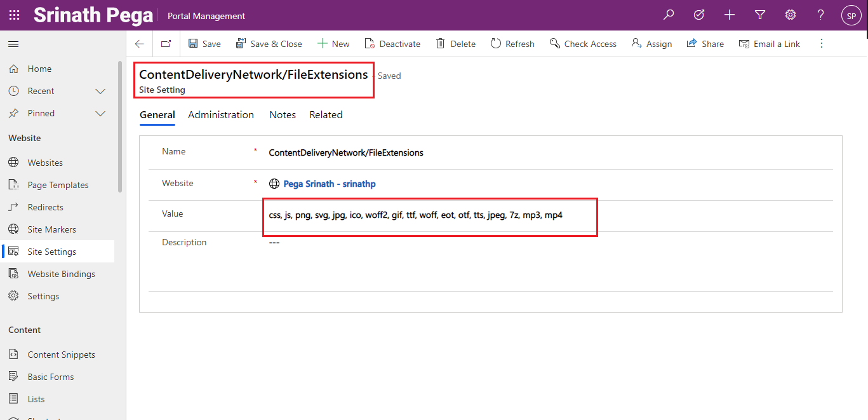Click the quick create plus icon

click(x=730, y=15)
